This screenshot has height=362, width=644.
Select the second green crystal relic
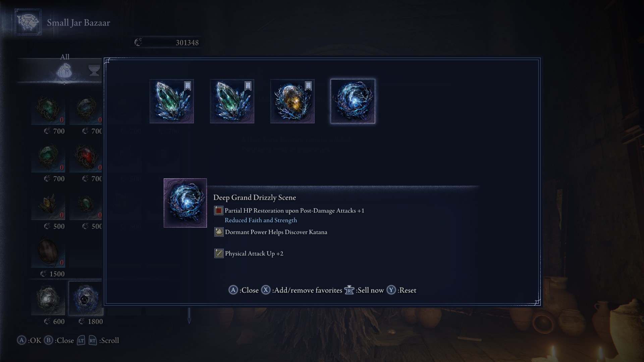[x=232, y=101]
